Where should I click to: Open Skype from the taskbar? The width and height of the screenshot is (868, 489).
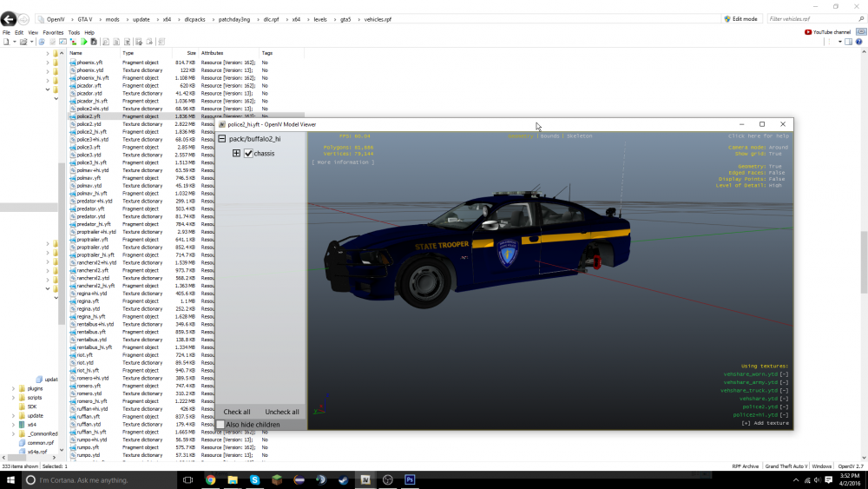(254, 480)
